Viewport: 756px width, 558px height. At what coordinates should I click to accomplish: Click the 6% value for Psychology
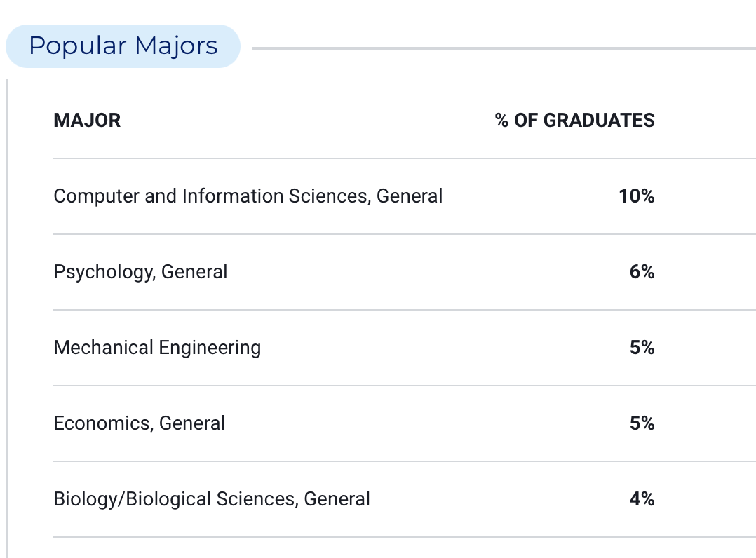pos(642,272)
